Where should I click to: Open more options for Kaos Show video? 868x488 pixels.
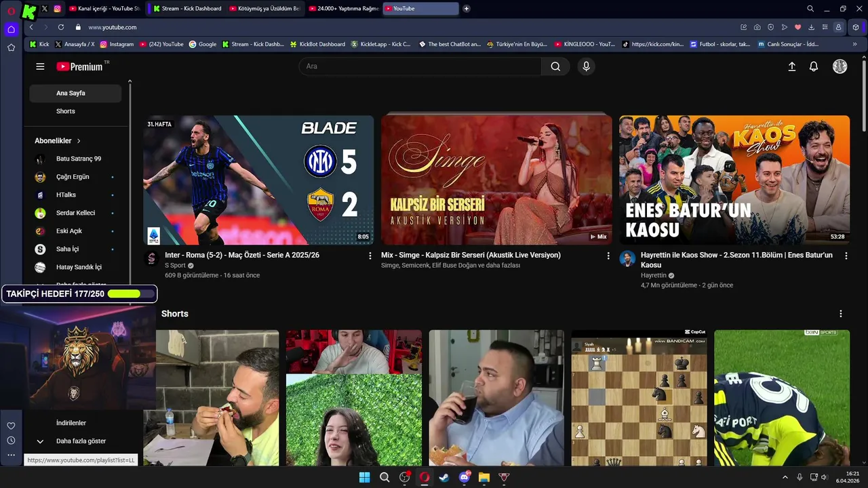(846, 256)
